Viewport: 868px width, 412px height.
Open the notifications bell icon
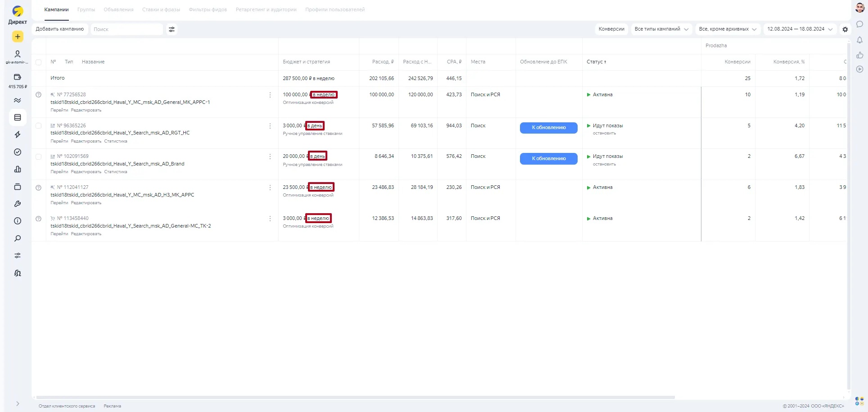pyautogui.click(x=859, y=40)
